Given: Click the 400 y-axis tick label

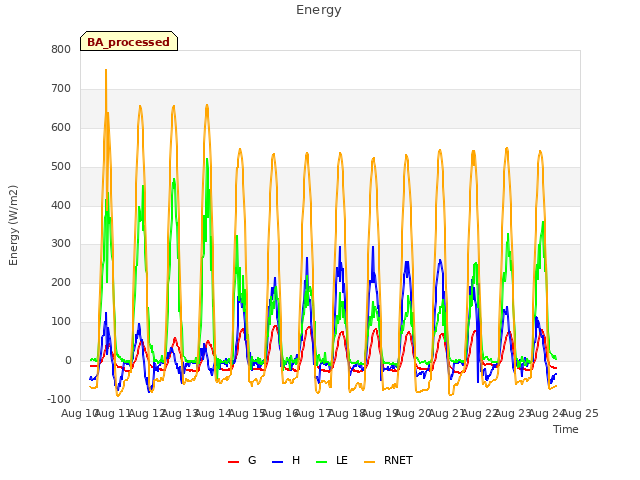Looking at the screenshot, I should click(x=61, y=205).
